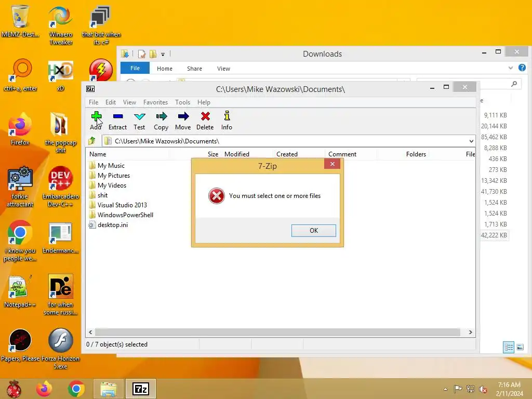Close the 7-Zip error dialog

pos(332,164)
